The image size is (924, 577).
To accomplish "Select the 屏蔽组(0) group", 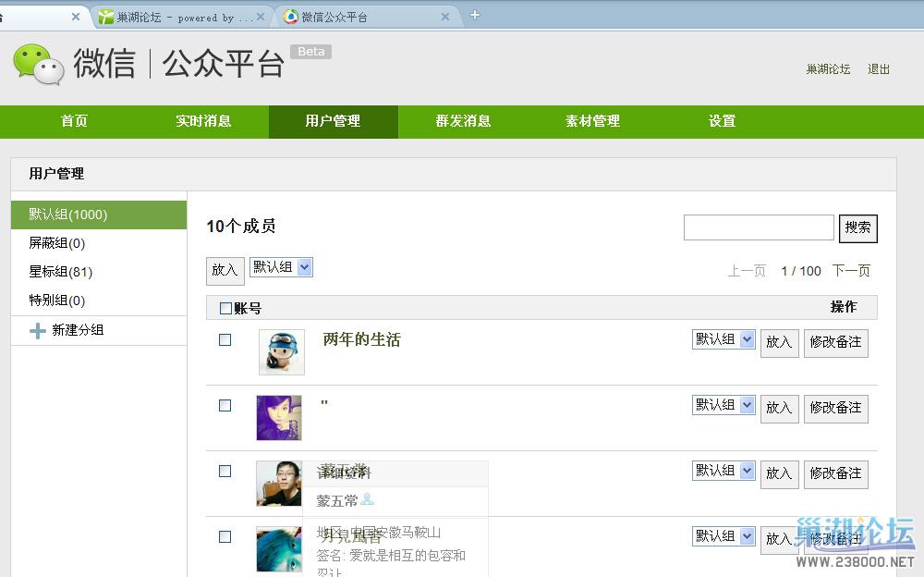I will point(99,243).
